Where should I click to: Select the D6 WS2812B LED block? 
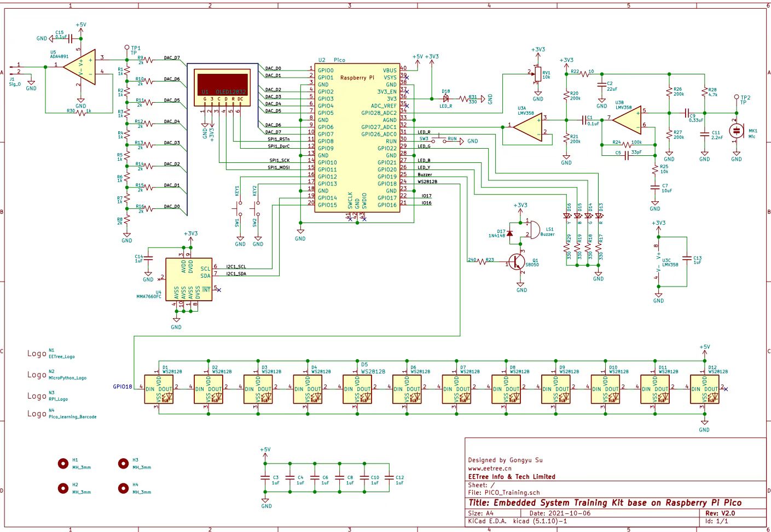[x=407, y=389]
